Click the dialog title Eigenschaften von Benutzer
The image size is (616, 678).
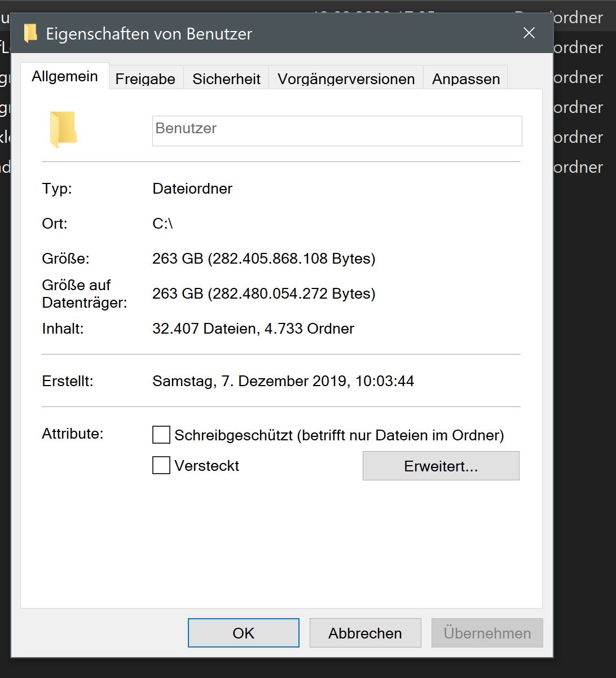pyautogui.click(x=149, y=34)
